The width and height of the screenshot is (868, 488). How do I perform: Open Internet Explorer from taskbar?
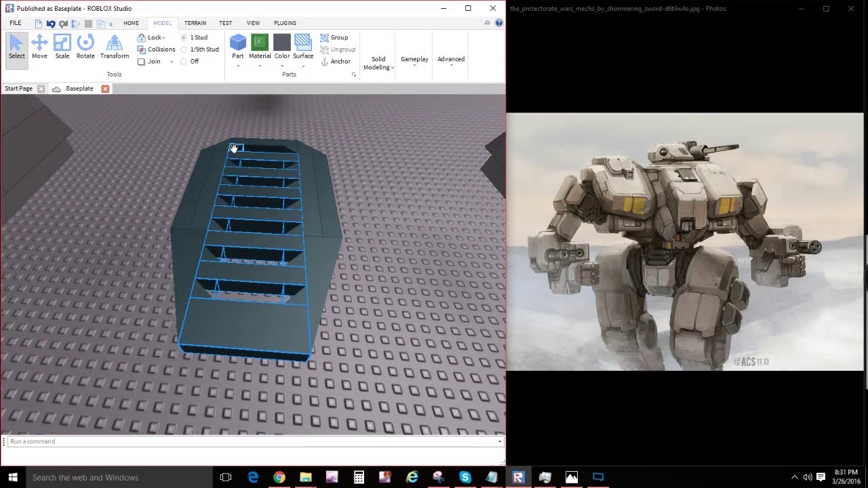[x=412, y=477]
